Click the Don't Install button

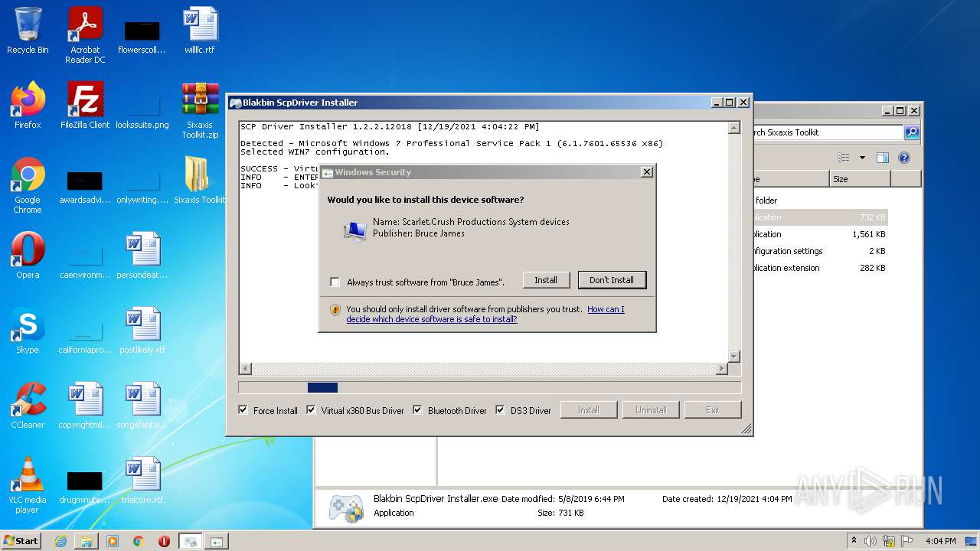coord(612,280)
